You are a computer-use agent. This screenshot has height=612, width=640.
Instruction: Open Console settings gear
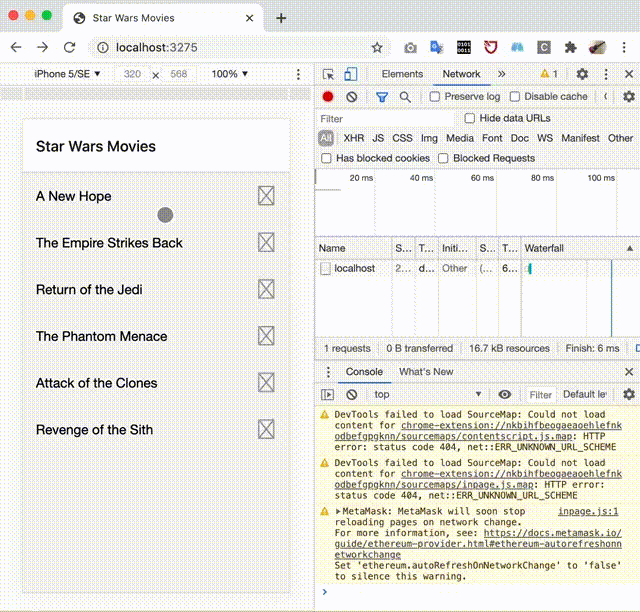(629, 394)
